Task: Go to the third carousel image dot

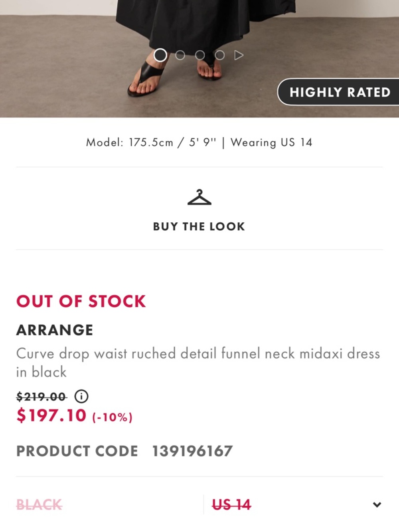Action: [200, 55]
